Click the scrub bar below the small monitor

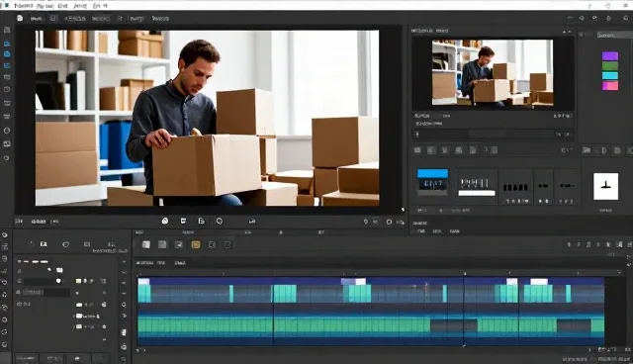(493, 134)
